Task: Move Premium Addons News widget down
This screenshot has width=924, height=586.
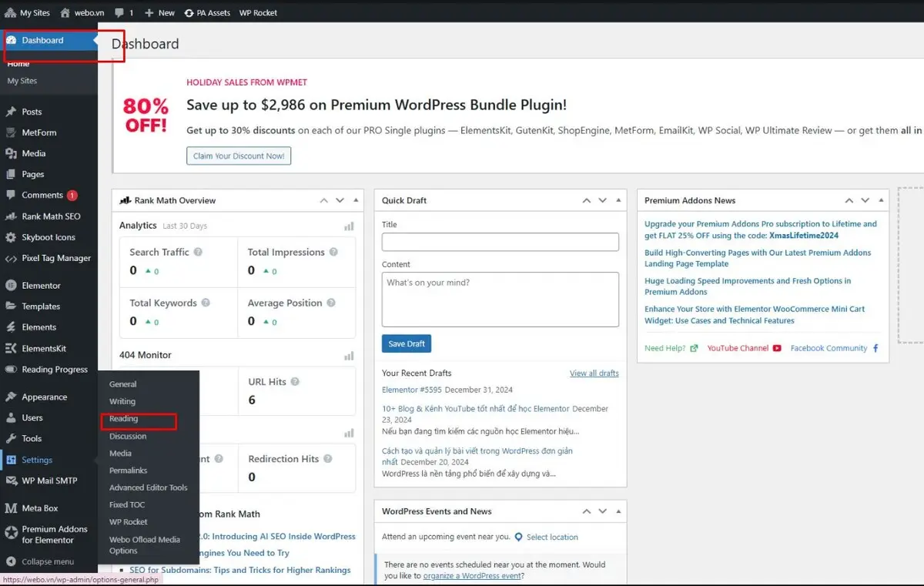Action: click(x=865, y=200)
